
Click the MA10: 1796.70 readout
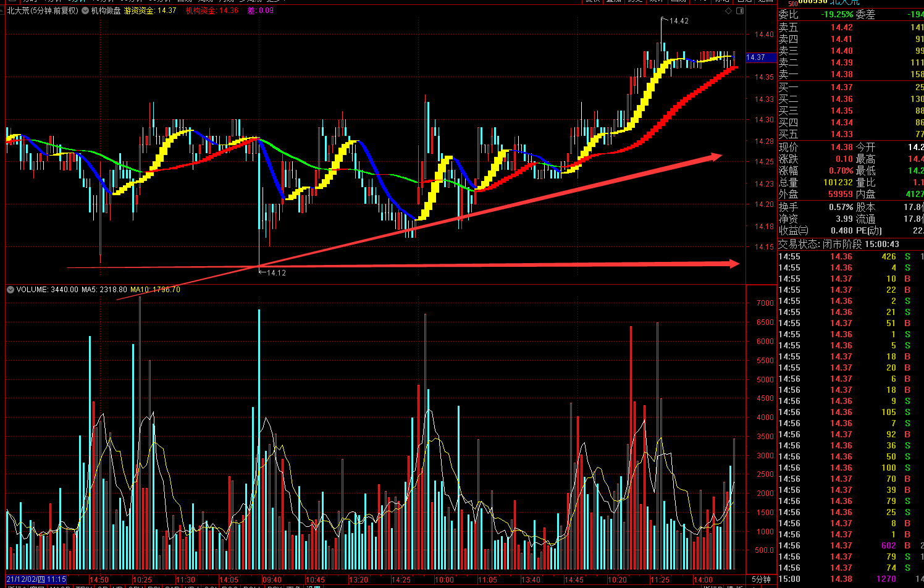(x=155, y=290)
